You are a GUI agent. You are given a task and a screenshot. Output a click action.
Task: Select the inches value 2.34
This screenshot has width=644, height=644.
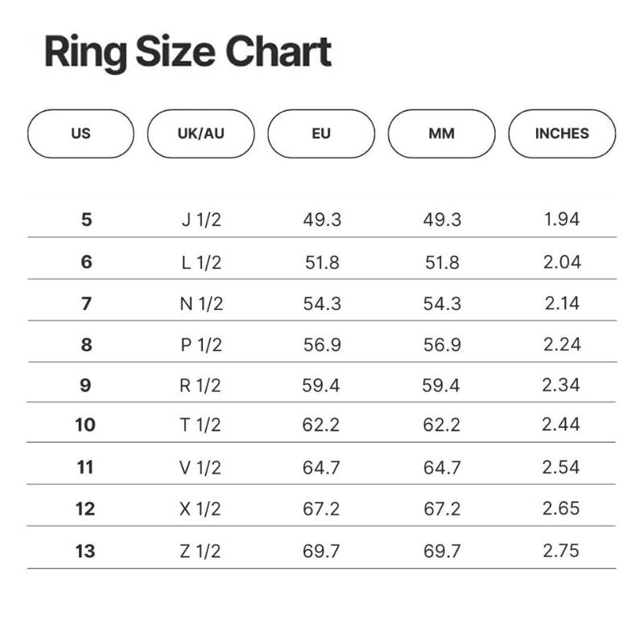click(561, 385)
